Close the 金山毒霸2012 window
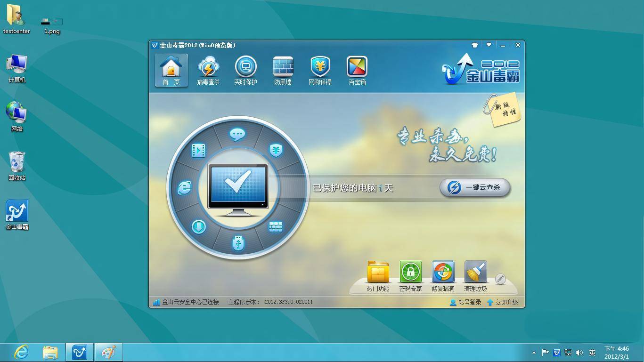Image resolution: width=644 pixels, height=362 pixels. [518, 45]
